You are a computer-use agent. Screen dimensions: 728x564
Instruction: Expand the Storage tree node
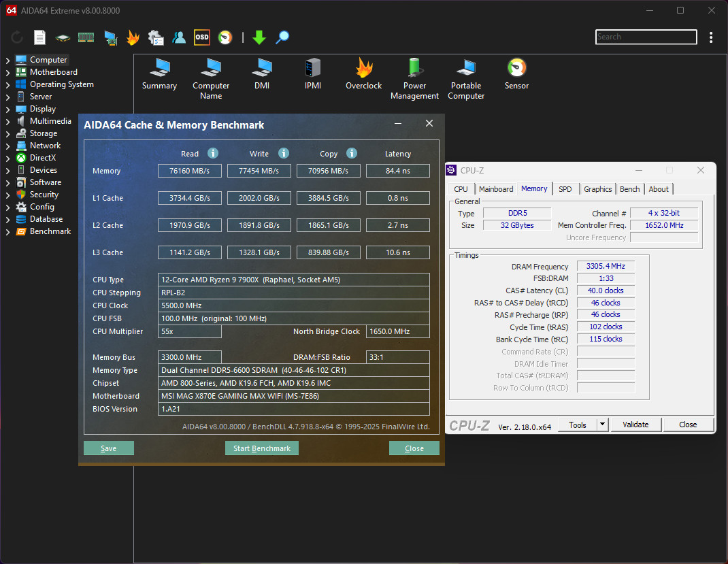coord(7,133)
